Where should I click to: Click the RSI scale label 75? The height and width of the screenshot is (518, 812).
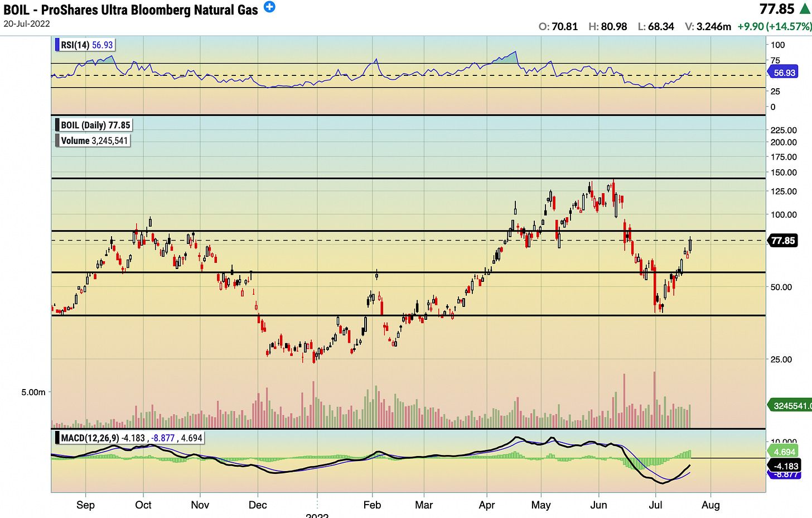pyautogui.click(x=775, y=60)
